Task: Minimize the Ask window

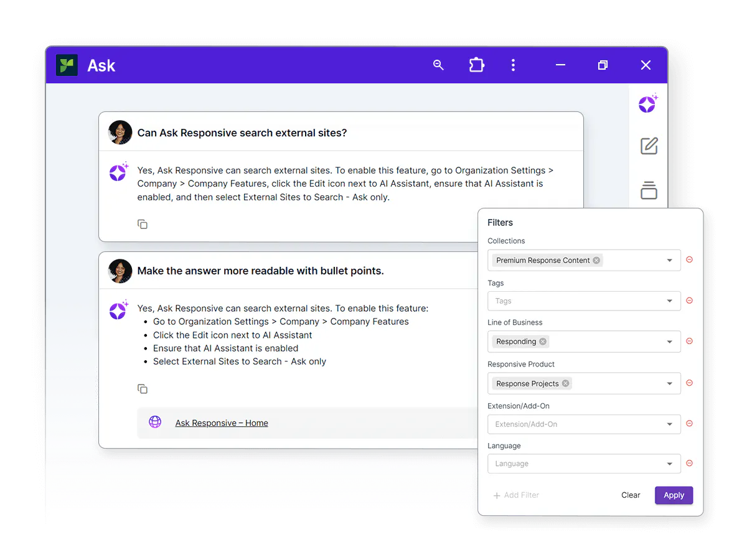Action: (x=560, y=65)
